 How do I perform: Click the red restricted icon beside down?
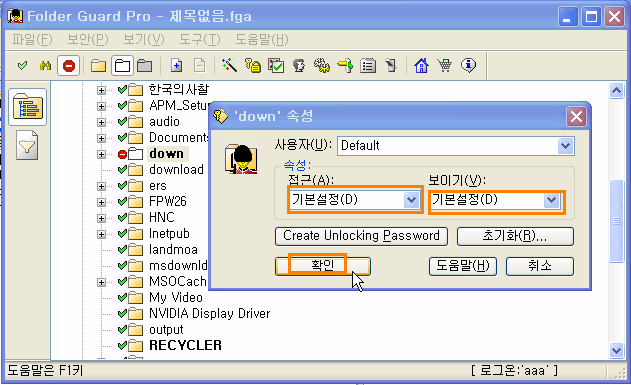pos(122,154)
